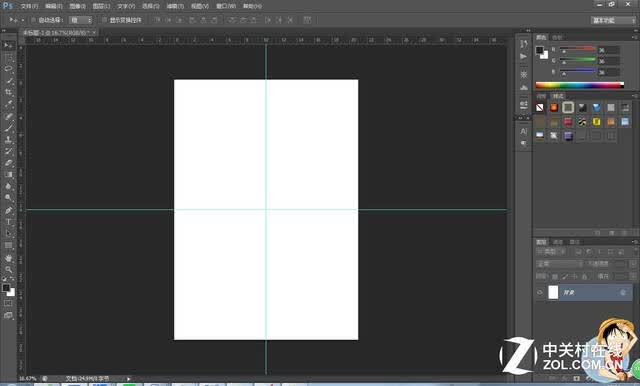The image size is (640, 386).
Task: Open the Auto-Select group/layer dropdown
Action: pos(81,20)
